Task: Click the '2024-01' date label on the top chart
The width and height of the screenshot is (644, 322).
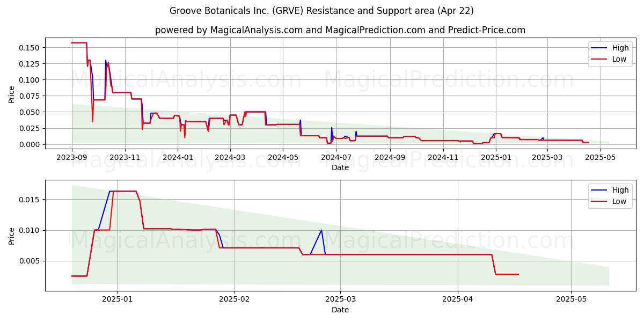Action: (x=178, y=157)
